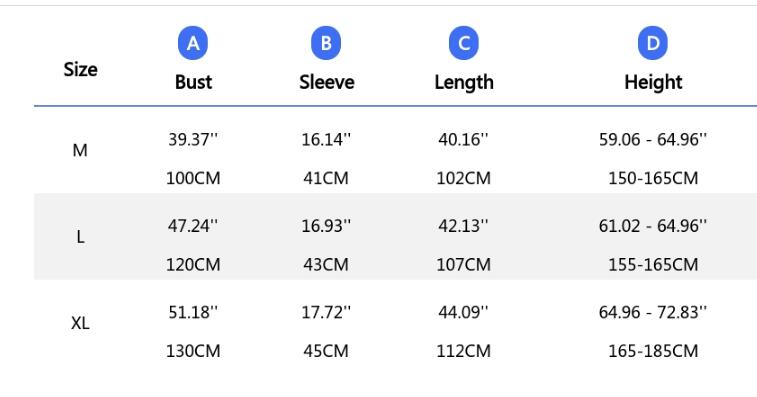Click the blue A circle icon

193,43
